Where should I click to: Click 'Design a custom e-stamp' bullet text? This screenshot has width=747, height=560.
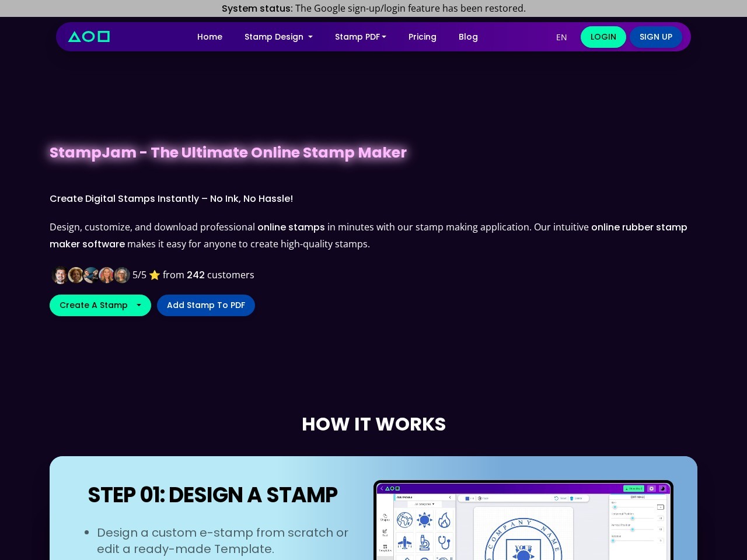pos(222,541)
